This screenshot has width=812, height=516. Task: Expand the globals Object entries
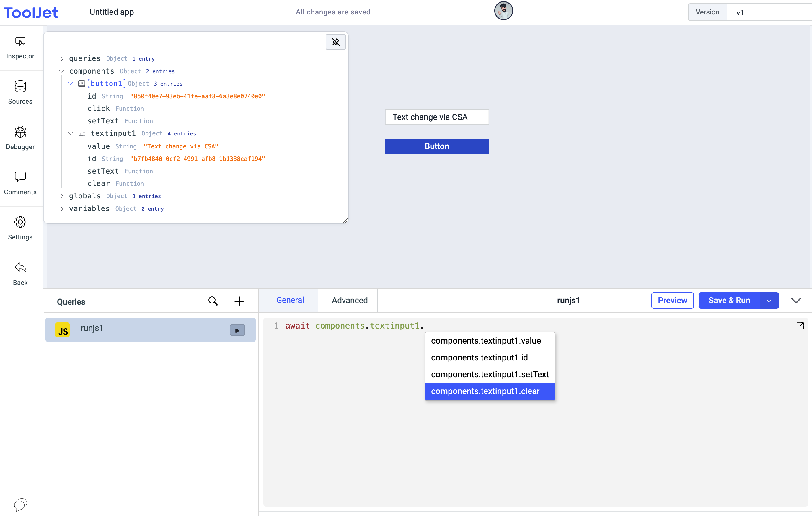point(62,196)
